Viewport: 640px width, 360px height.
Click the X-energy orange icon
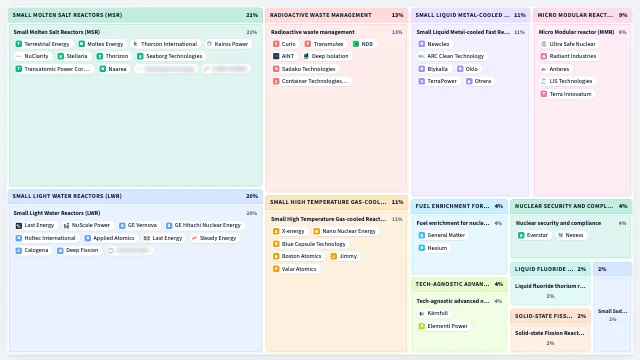pyautogui.click(x=276, y=231)
